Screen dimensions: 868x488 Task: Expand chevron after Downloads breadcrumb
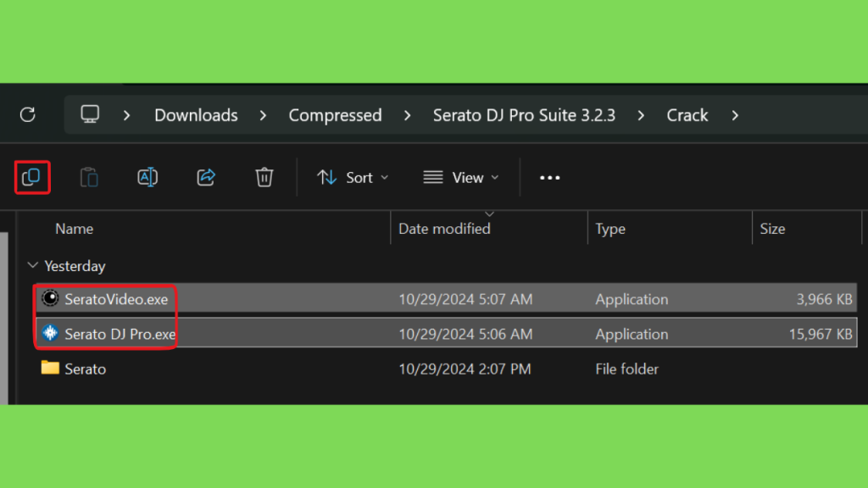263,115
